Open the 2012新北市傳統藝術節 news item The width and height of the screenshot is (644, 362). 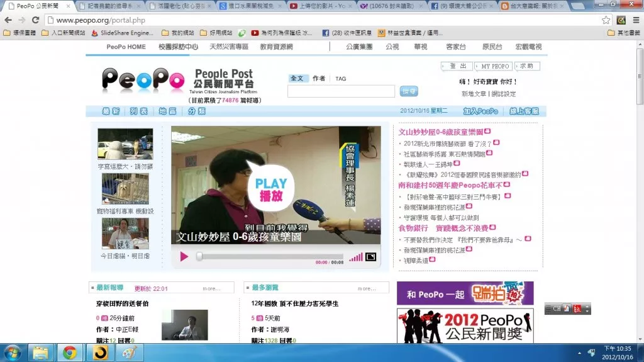point(448,144)
